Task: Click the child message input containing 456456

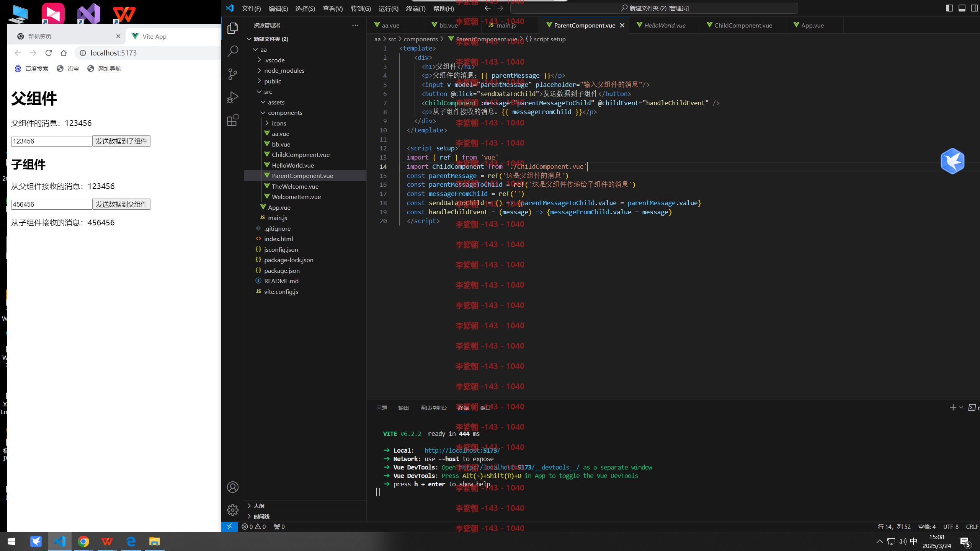Action: tap(52, 204)
